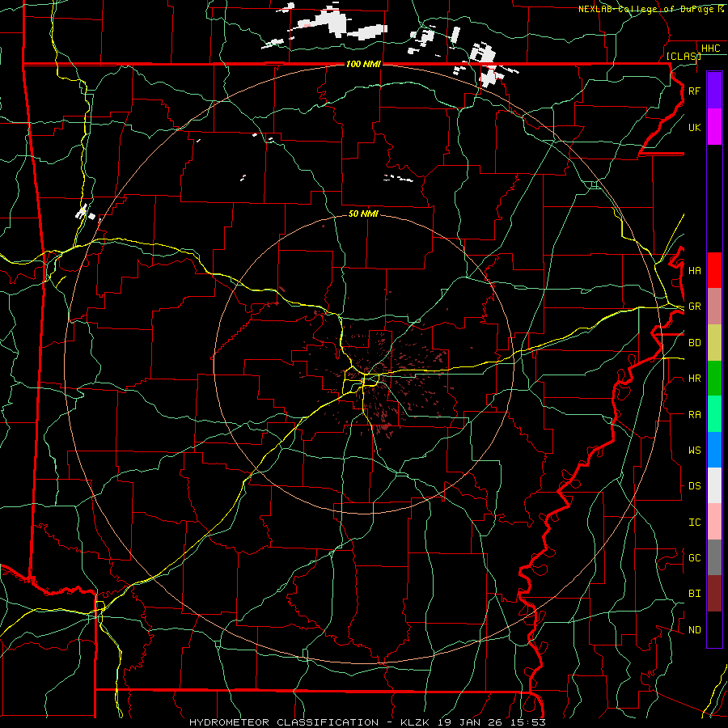
Task: Click the "UK" legend label
Action: pyautogui.click(x=695, y=127)
